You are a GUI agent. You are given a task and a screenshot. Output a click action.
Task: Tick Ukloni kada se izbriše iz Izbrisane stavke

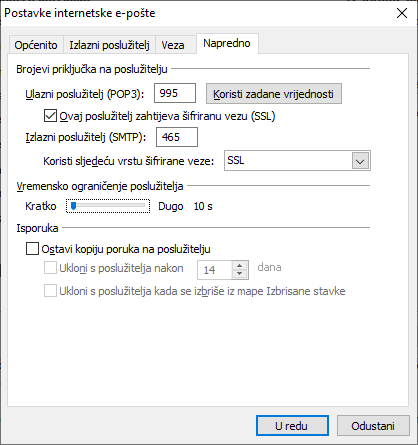(x=50, y=291)
